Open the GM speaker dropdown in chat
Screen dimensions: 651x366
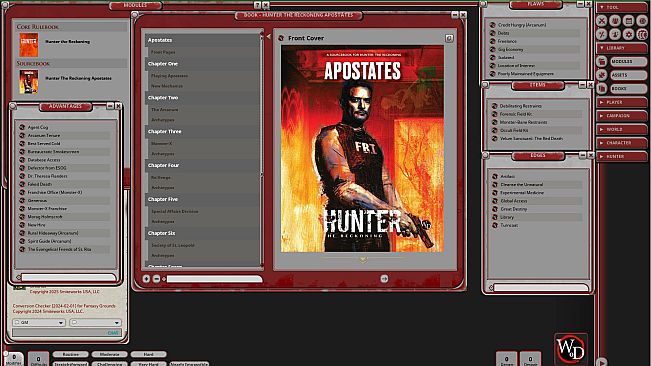point(39,322)
